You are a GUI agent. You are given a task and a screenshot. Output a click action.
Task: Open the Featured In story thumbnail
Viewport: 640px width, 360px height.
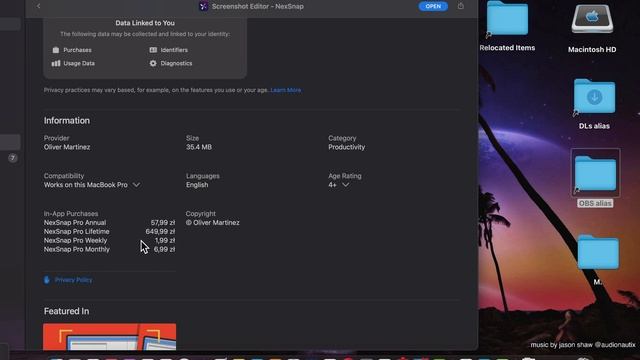tap(110, 337)
